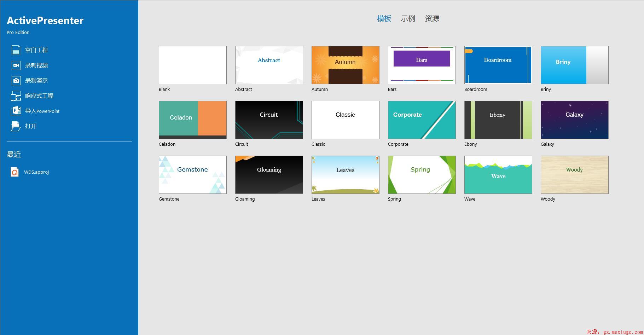Select the Corporate template thumbnail
The width and height of the screenshot is (644, 335).
(422, 120)
